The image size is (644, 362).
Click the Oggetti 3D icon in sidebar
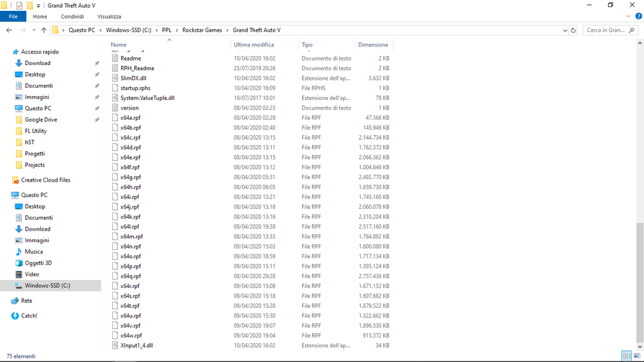click(19, 263)
